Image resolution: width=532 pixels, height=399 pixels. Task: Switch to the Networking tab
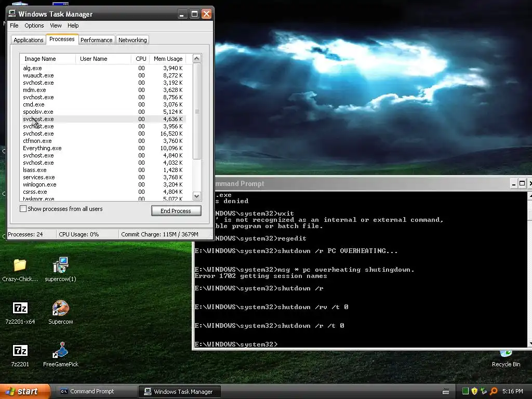pos(132,39)
